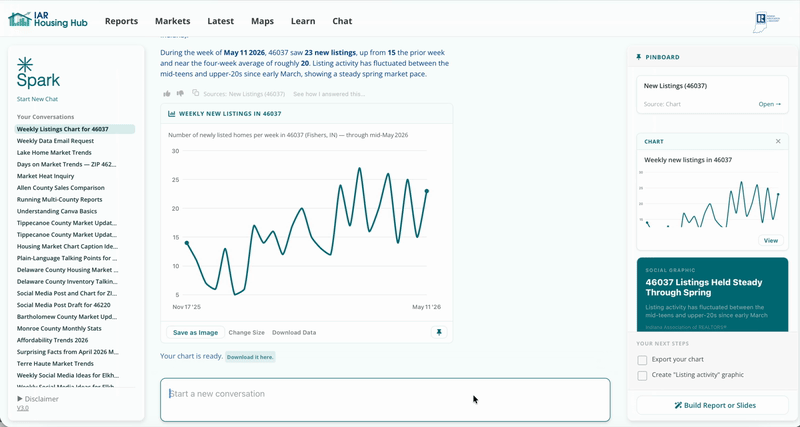Image resolution: width=800 pixels, height=427 pixels.
Task: Click the Pinboard pin icon
Action: [639, 57]
